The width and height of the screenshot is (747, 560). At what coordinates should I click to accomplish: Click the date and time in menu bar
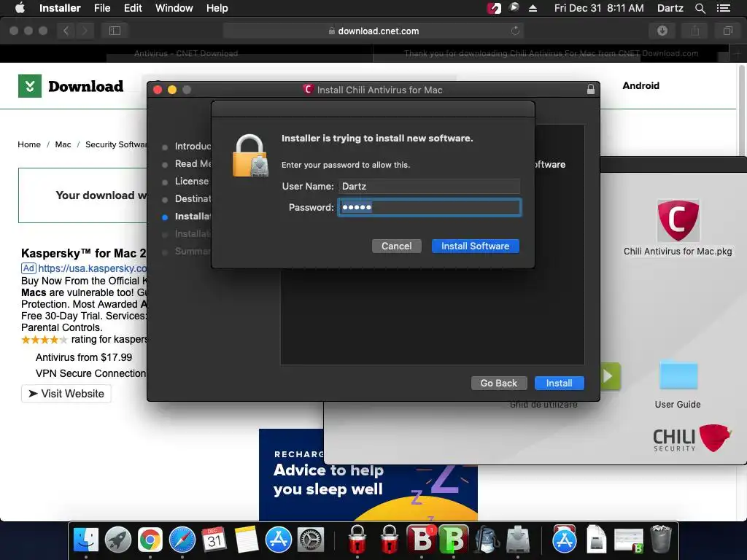(599, 8)
